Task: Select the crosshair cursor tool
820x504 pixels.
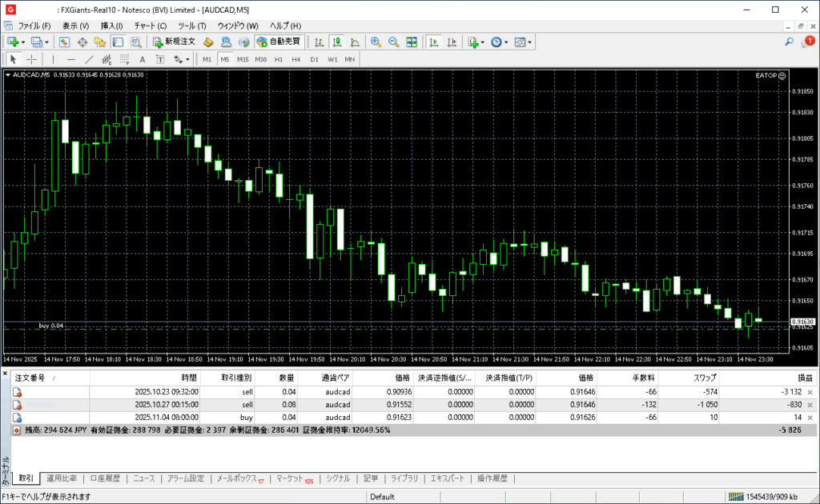Action: pos(32,59)
